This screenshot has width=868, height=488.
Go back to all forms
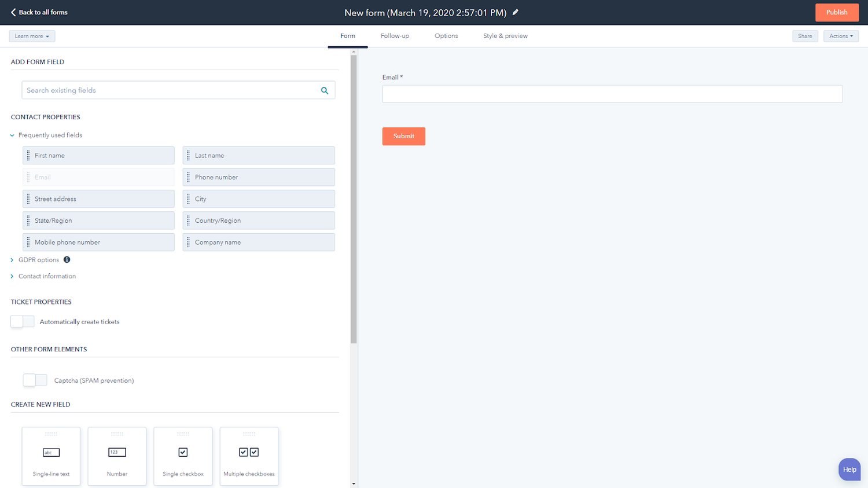pyautogui.click(x=39, y=12)
